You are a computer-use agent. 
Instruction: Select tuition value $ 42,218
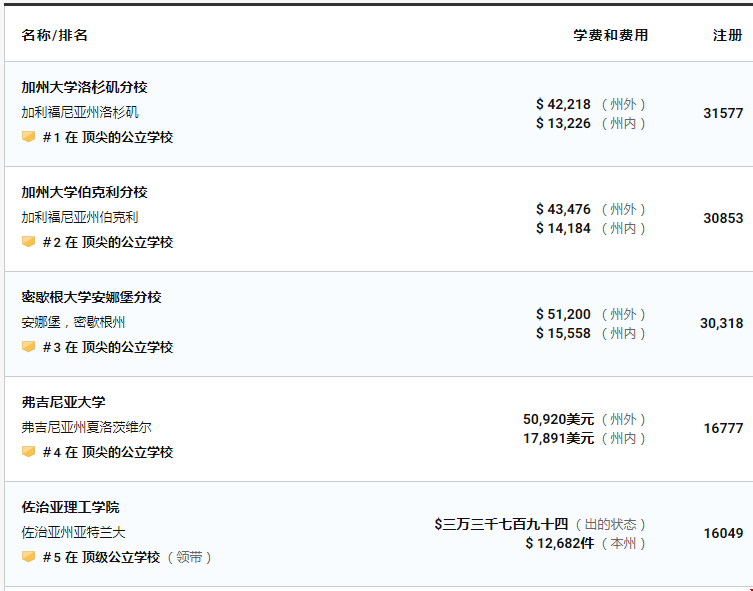[x=563, y=104]
